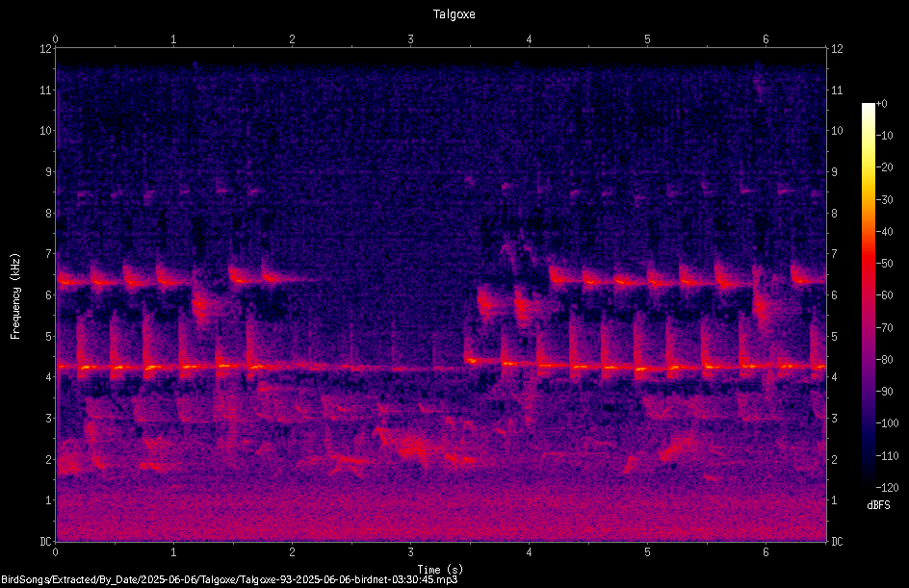
Task: Click the Frequency (kHz) axis label
Action: point(15,296)
